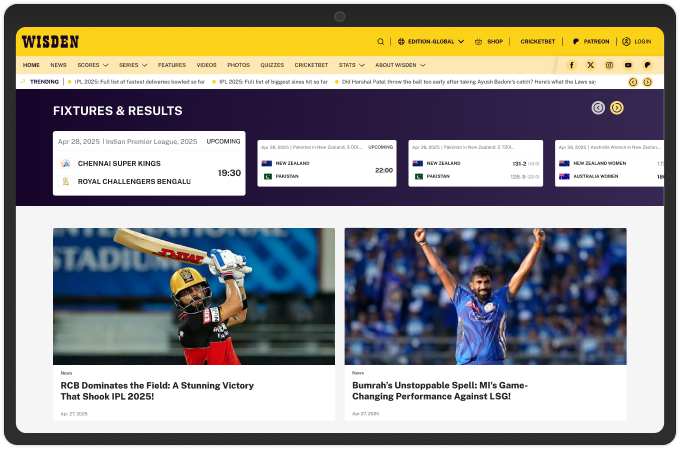The image size is (680, 449).
Task: Click the Chennai Super Kings team logo
Action: 65,164
